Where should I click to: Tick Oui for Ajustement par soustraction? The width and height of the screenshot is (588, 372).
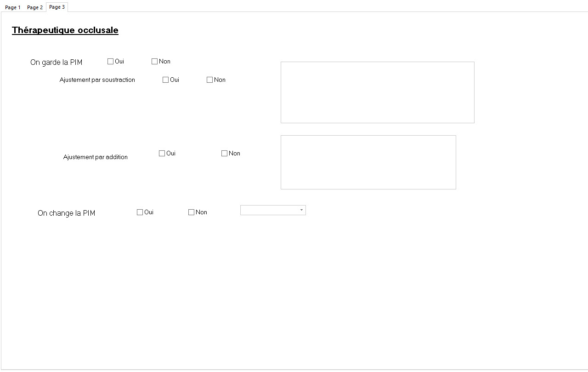(166, 80)
